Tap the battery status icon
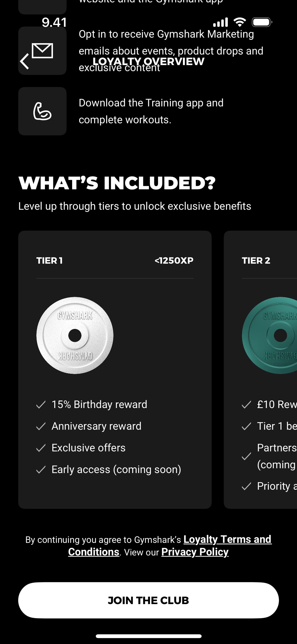Viewport: 297px width, 644px height. pyautogui.click(x=262, y=22)
